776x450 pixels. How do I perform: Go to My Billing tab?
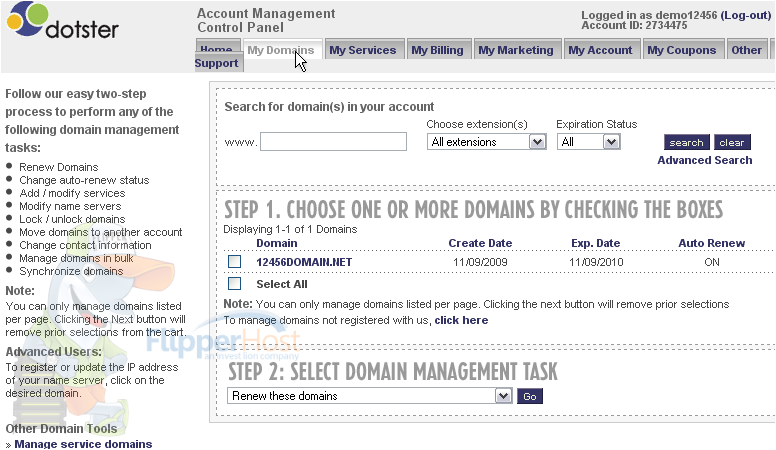tap(437, 50)
